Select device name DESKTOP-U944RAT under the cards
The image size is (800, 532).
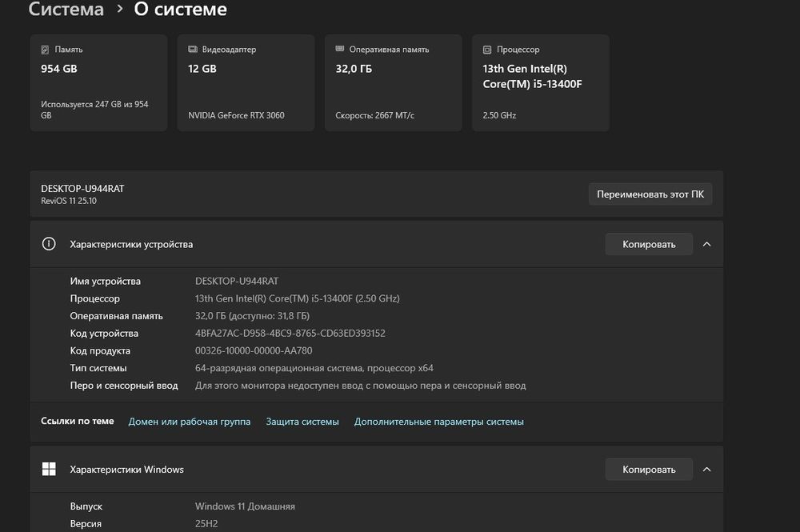(x=82, y=189)
